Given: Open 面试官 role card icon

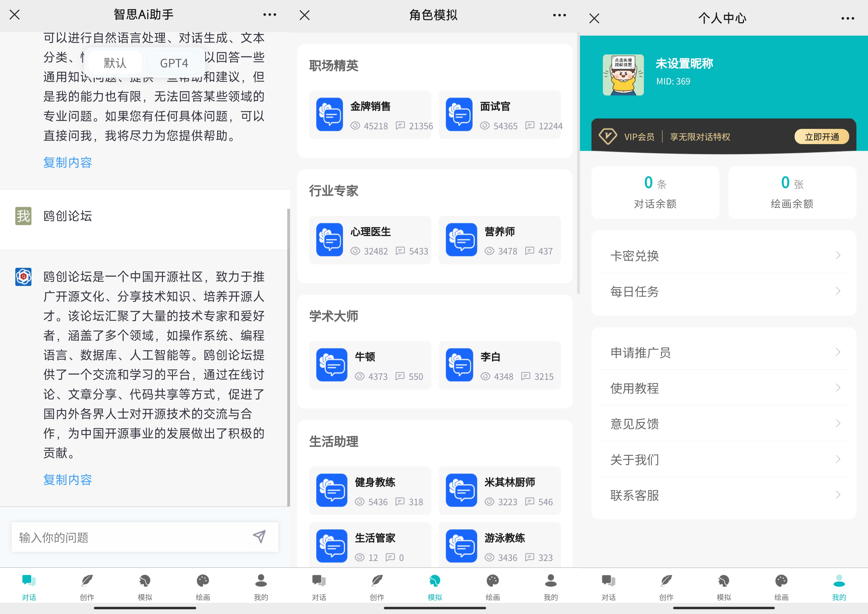Looking at the screenshot, I should pos(459,115).
